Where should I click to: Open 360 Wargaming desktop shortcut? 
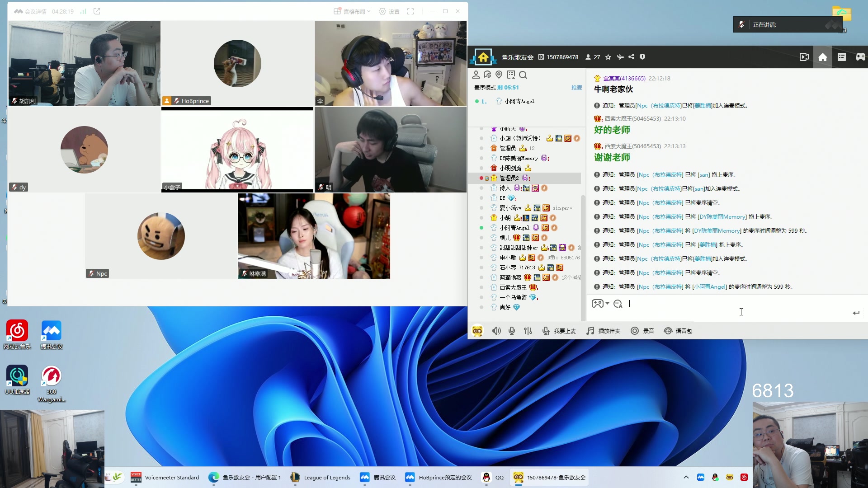click(x=52, y=383)
